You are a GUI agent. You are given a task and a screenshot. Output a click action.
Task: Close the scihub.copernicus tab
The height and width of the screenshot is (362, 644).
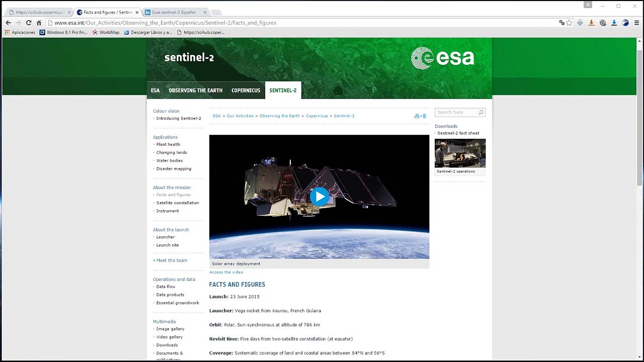coord(69,12)
